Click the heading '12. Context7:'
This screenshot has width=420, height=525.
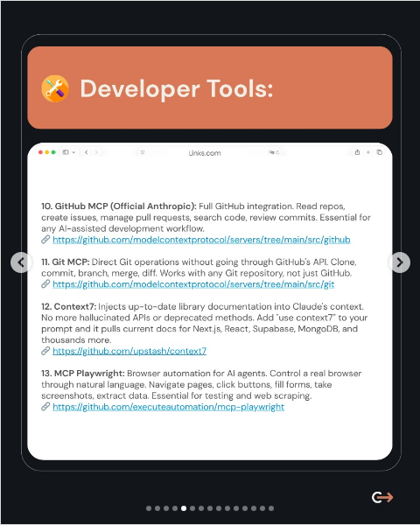(68, 307)
